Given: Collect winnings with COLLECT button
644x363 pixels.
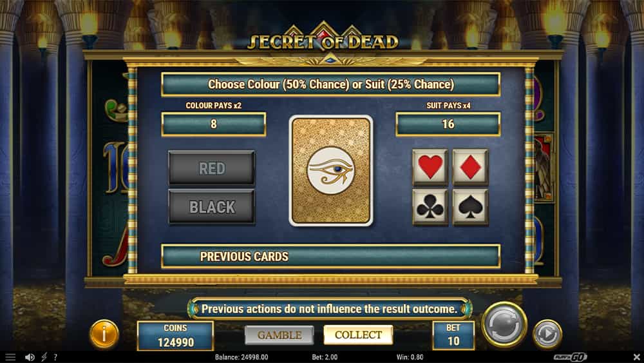Looking at the screenshot, I should [x=358, y=335].
